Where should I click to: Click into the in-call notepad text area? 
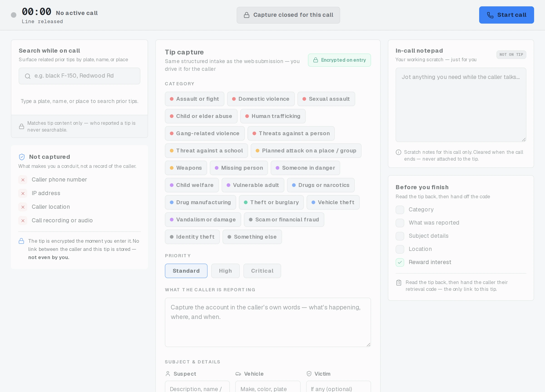pyautogui.click(x=461, y=105)
